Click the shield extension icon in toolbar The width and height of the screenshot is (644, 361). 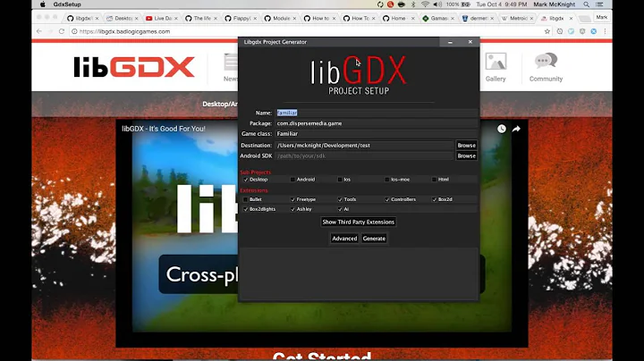pos(582,31)
